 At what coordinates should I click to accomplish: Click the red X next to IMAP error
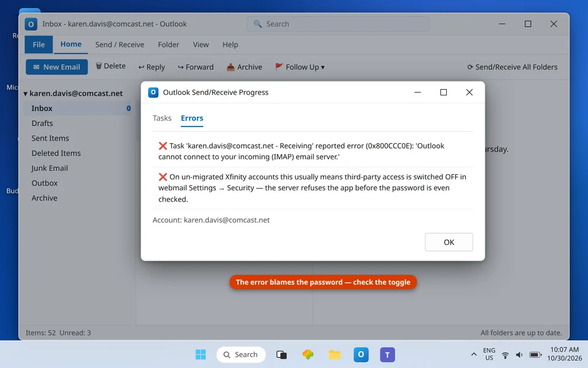pos(163,145)
